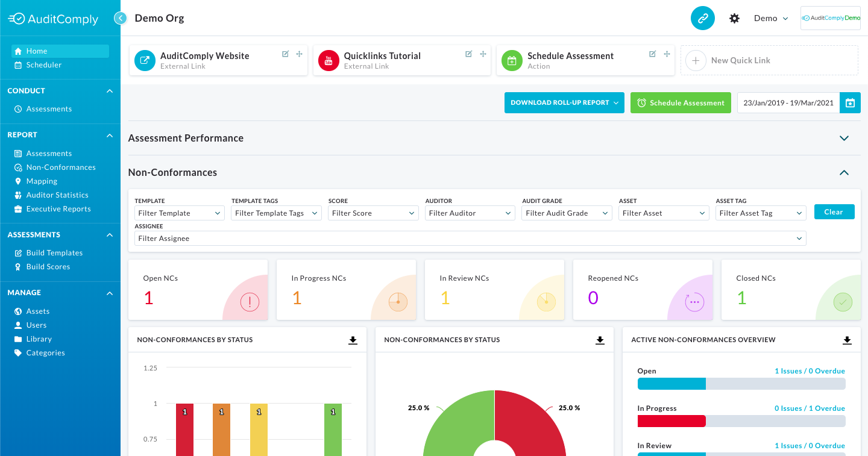Click the plus icon for New Quick Link
The height and width of the screenshot is (456, 868).
pos(696,60)
